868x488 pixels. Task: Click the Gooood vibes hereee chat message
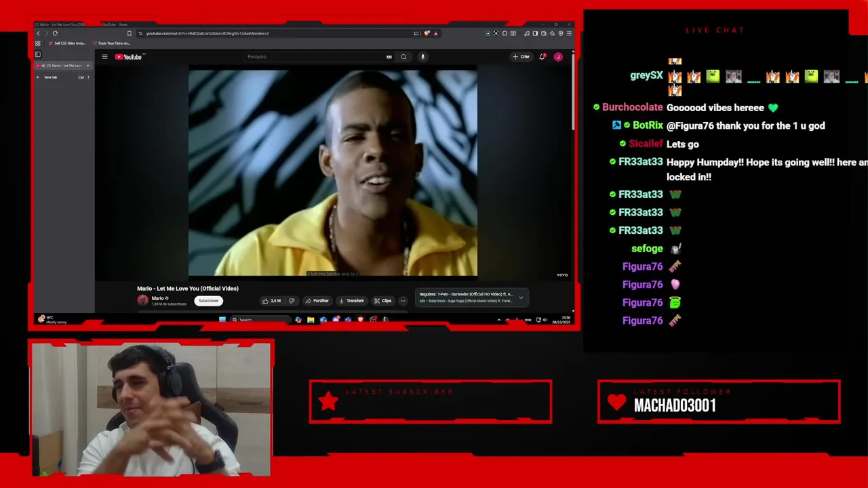click(722, 108)
